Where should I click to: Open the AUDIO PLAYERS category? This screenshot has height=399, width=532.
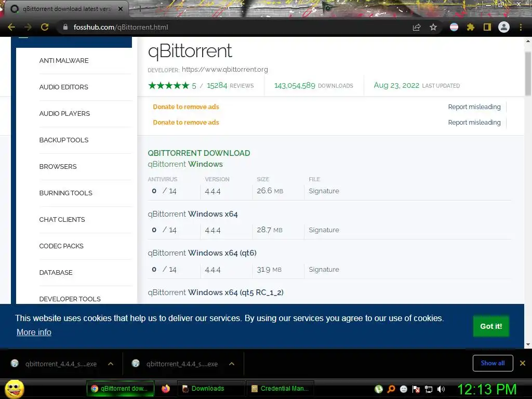tap(64, 113)
